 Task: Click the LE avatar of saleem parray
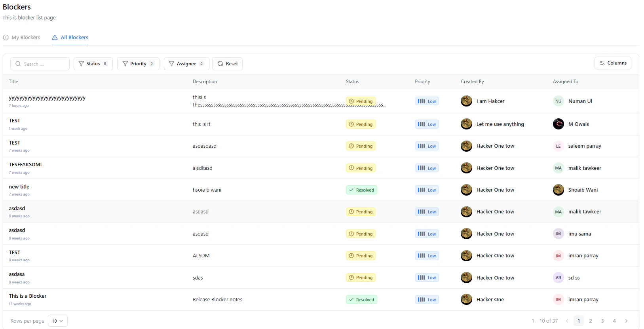coord(559,146)
